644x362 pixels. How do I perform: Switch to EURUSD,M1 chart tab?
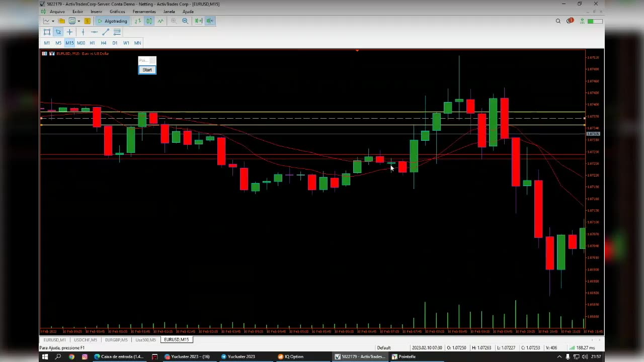click(54, 340)
